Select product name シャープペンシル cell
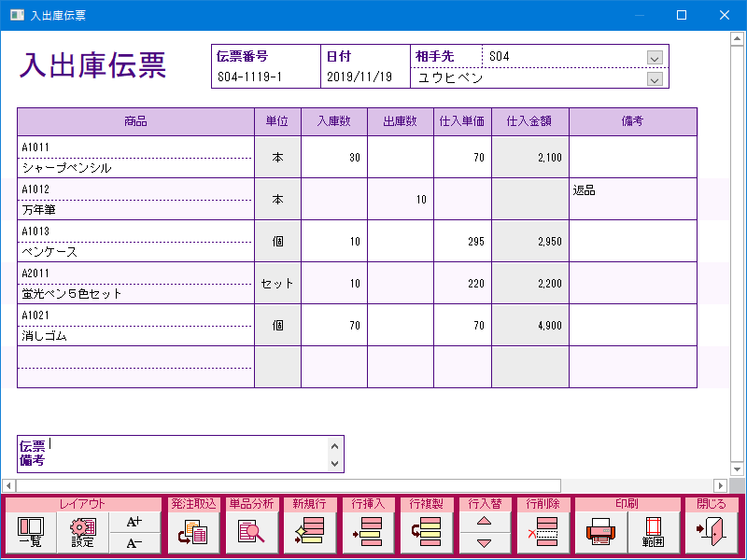This screenshot has width=747, height=560. (x=135, y=168)
